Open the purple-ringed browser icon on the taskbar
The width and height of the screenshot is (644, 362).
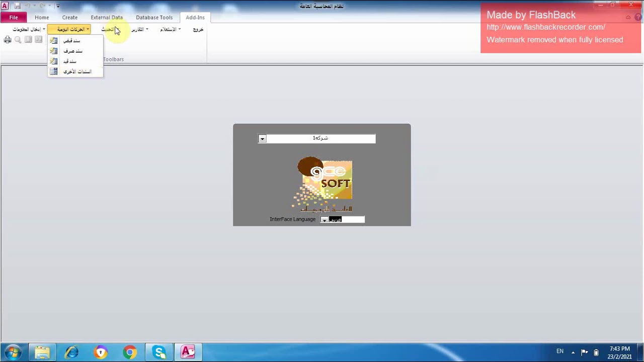[x=101, y=352]
